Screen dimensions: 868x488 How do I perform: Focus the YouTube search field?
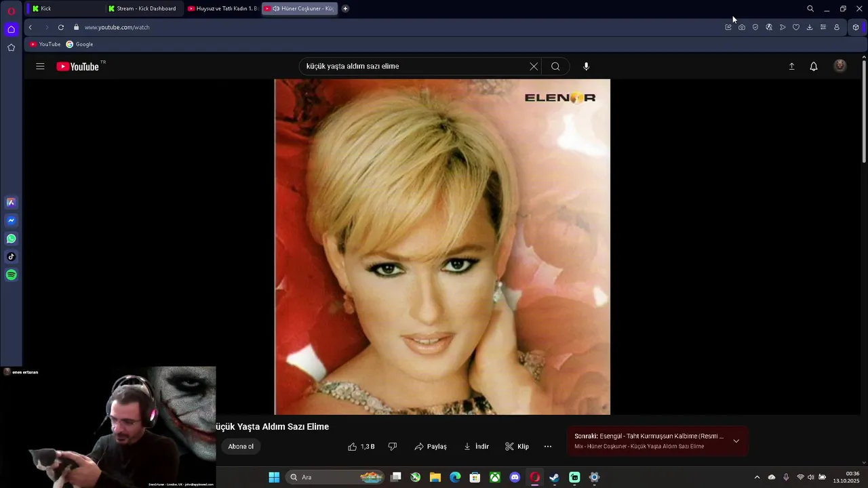(x=415, y=66)
